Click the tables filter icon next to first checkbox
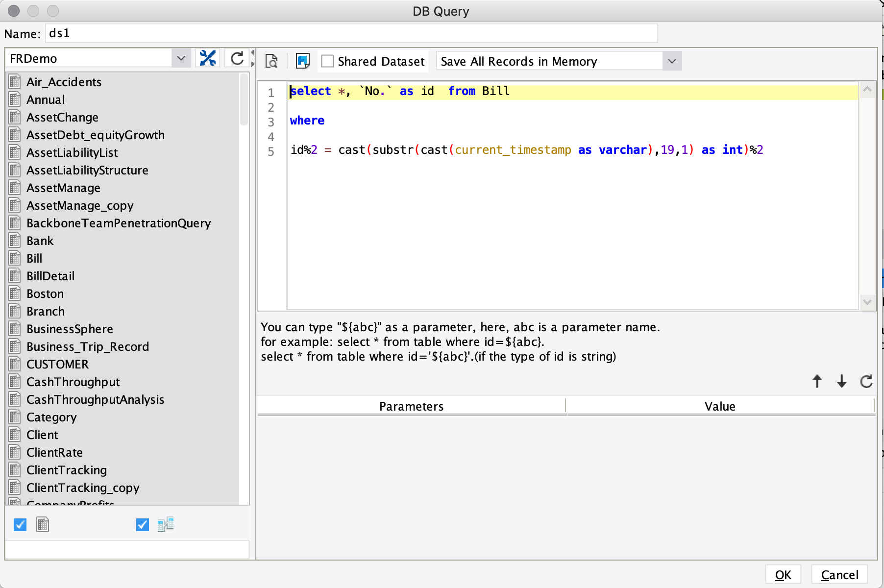 pos(43,524)
